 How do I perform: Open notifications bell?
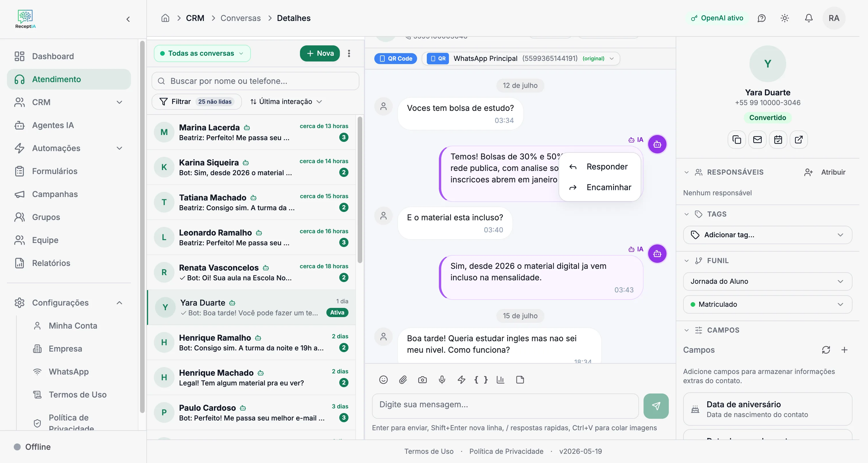coord(809,18)
